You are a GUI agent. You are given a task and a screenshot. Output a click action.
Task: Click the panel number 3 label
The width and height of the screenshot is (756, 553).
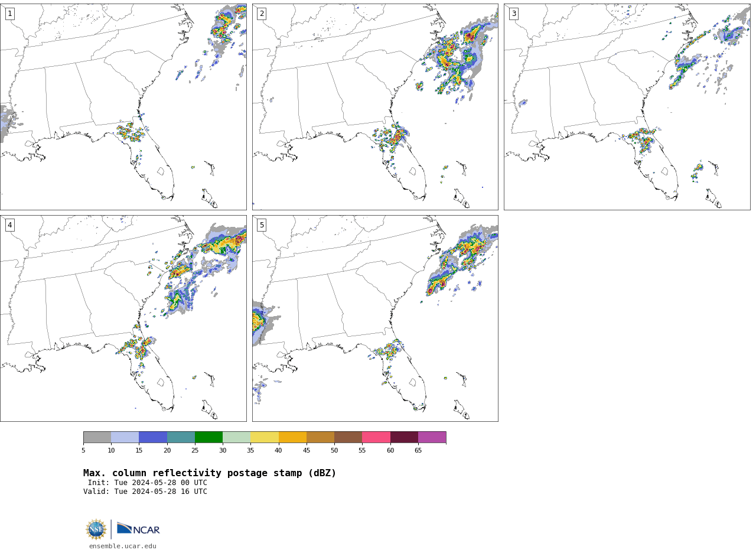point(513,14)
